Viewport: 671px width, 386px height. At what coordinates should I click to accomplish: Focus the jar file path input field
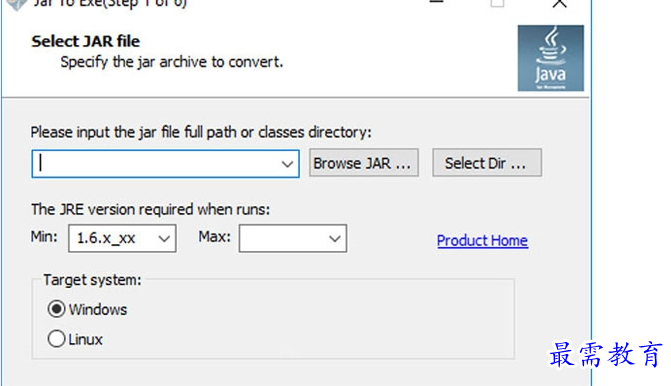coord(165,163)
